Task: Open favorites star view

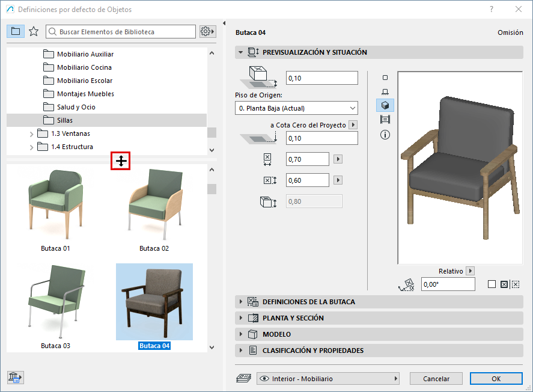Action: 34,31
